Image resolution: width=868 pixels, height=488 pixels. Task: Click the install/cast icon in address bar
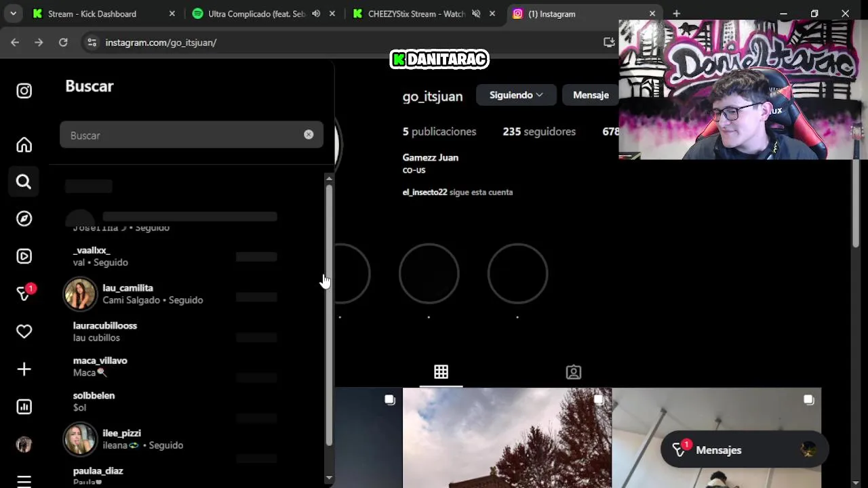point(609,42)
